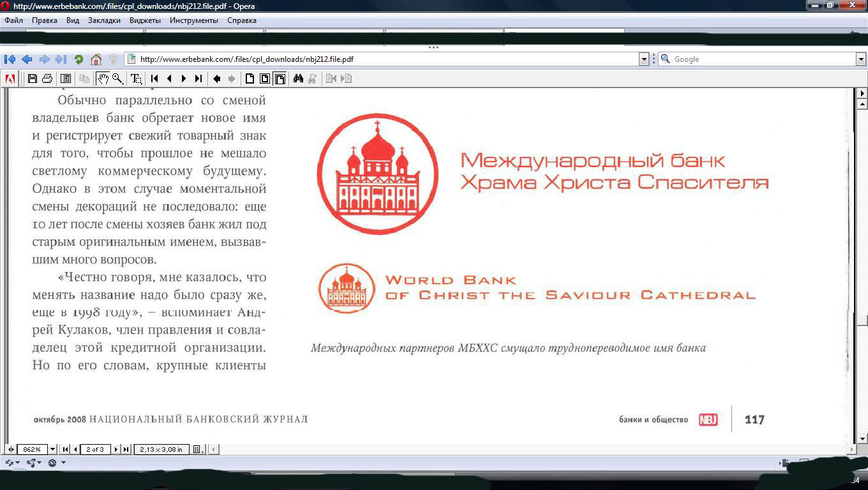Click the page icon inside the address bar

tap(131, 59)
